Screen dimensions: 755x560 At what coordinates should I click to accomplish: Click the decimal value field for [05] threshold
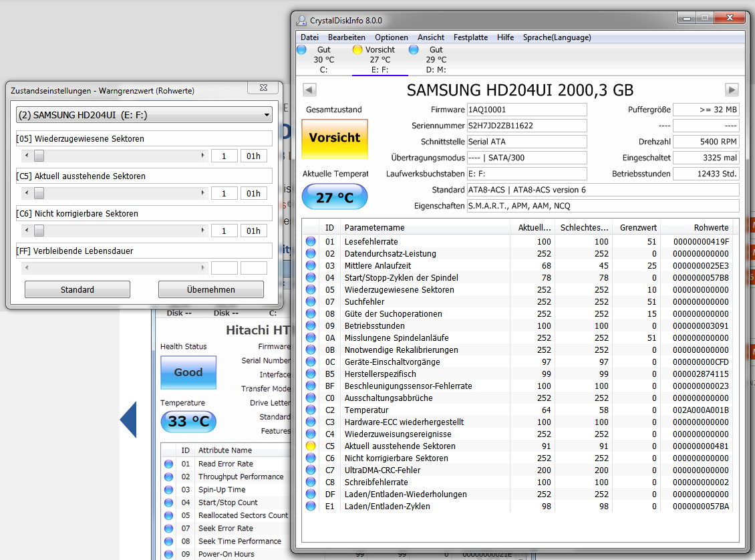pos(224,156)
